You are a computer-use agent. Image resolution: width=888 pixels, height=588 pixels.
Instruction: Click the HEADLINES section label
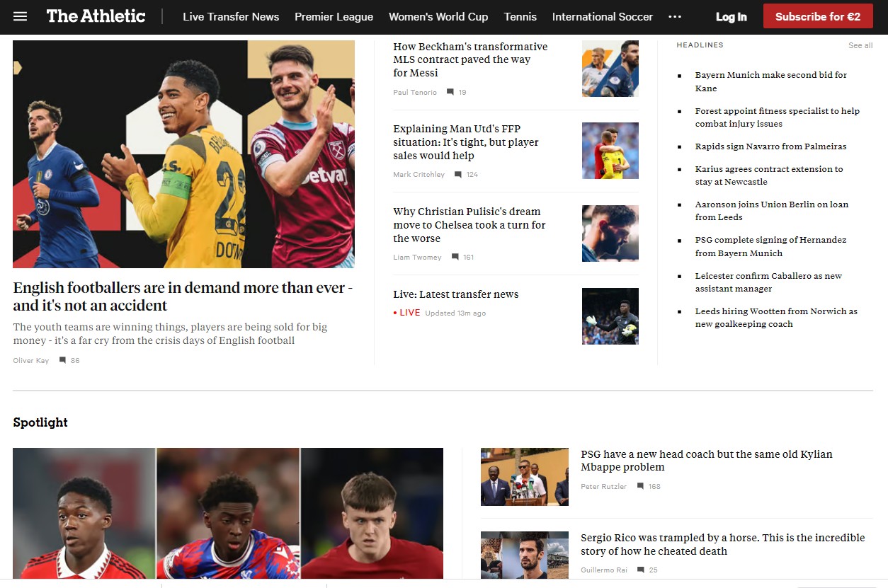[x=700, y=45]
